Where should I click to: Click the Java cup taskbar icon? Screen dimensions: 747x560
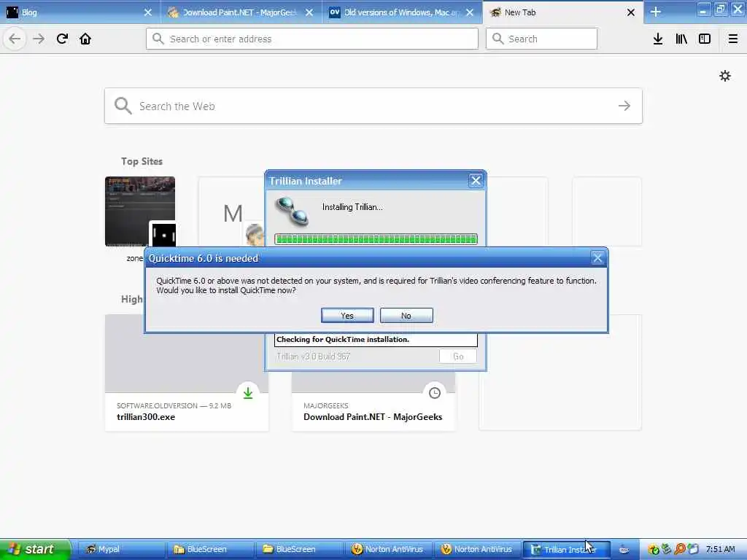click(624, 549)
